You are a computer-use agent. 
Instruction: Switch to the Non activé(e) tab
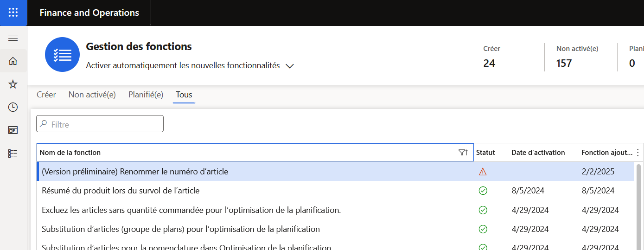tap(92, 95)
